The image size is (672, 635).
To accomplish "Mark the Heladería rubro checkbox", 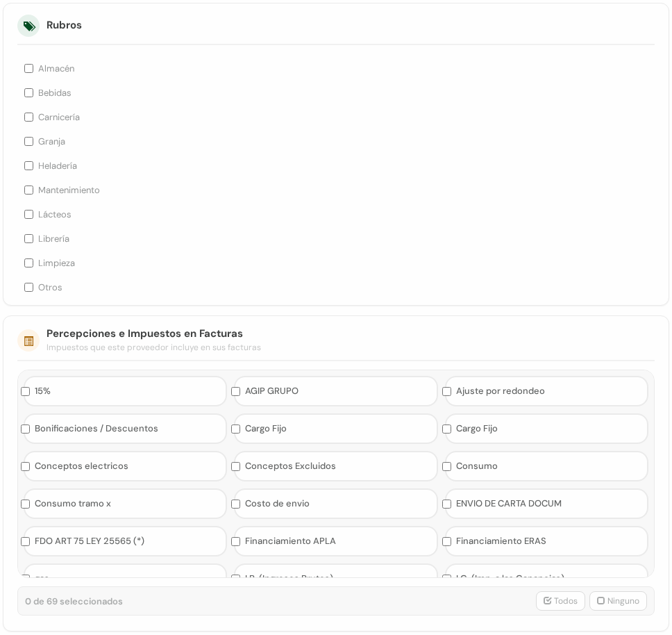I will point(28,166).
